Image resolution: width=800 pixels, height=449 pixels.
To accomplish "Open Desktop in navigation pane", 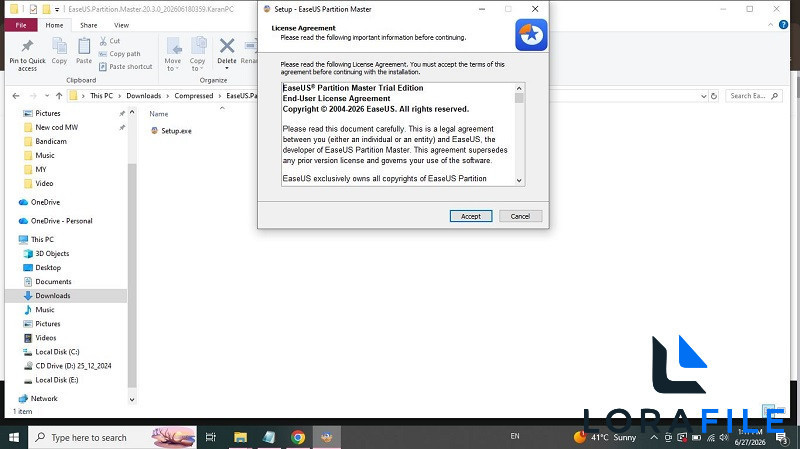I will [48, 267].
